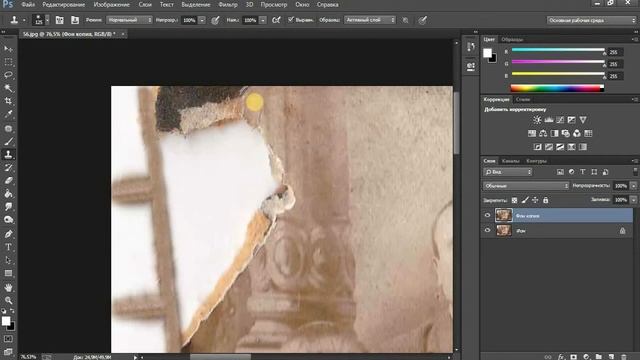Switch to the Каналы tab
640x360 pixels.
tap(511, 161)
